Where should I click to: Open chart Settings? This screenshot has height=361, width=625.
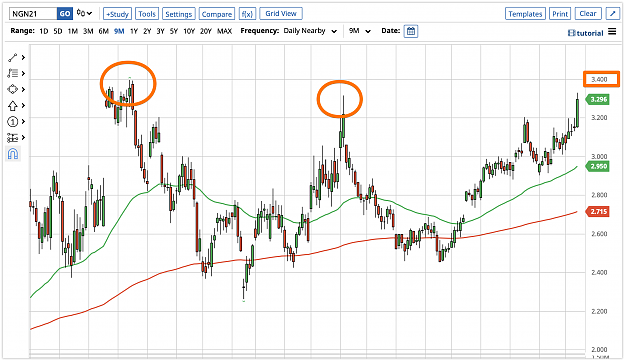point(179,14)
